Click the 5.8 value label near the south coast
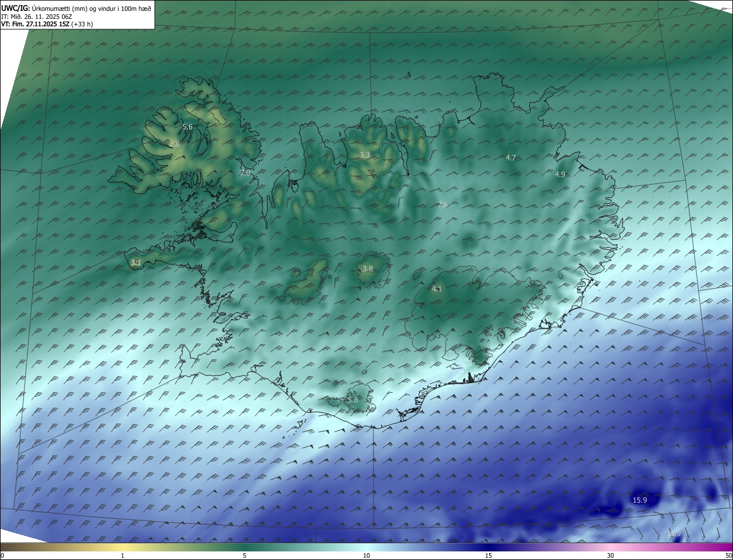 tap(352, 400)
